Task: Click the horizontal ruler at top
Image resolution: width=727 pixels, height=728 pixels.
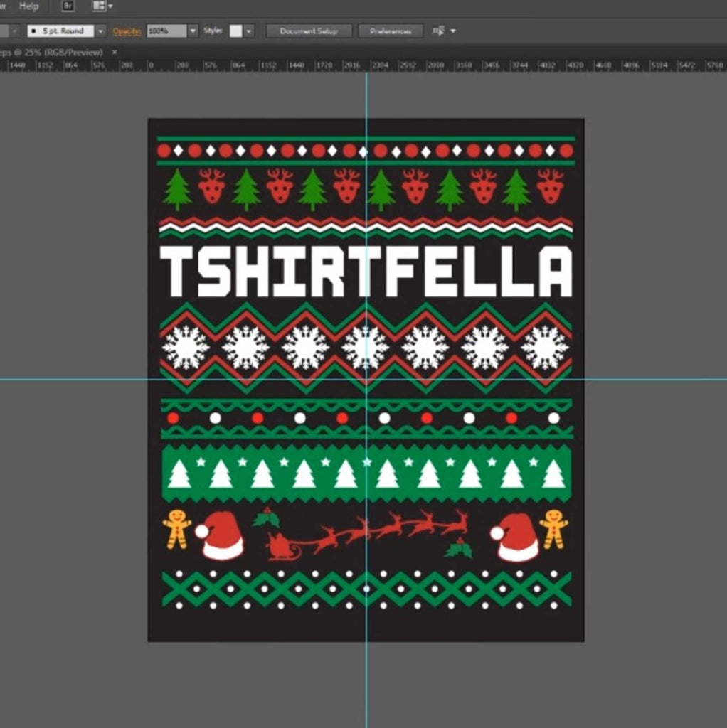Action: click(x=363, y=65)
